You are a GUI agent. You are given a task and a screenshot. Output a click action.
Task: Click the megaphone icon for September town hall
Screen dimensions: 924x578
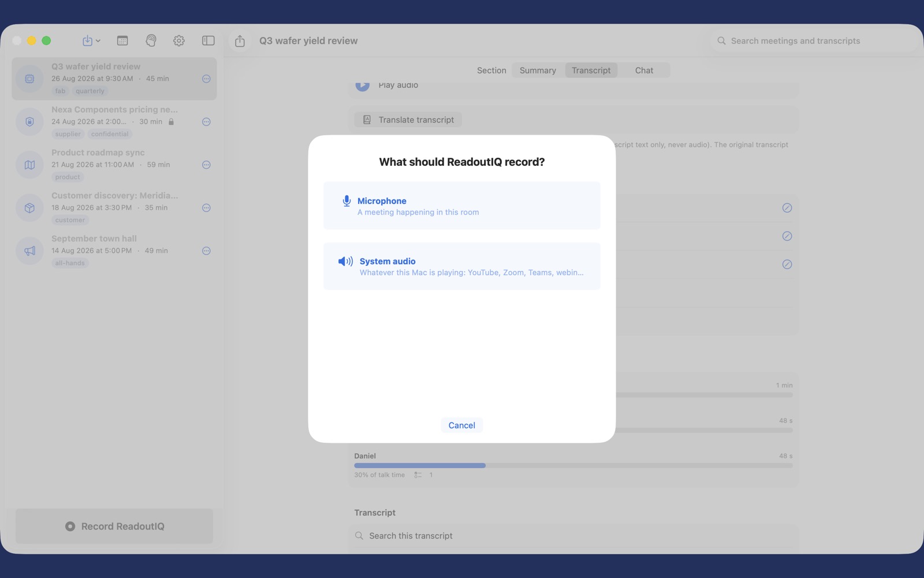(x=29, y=251)
